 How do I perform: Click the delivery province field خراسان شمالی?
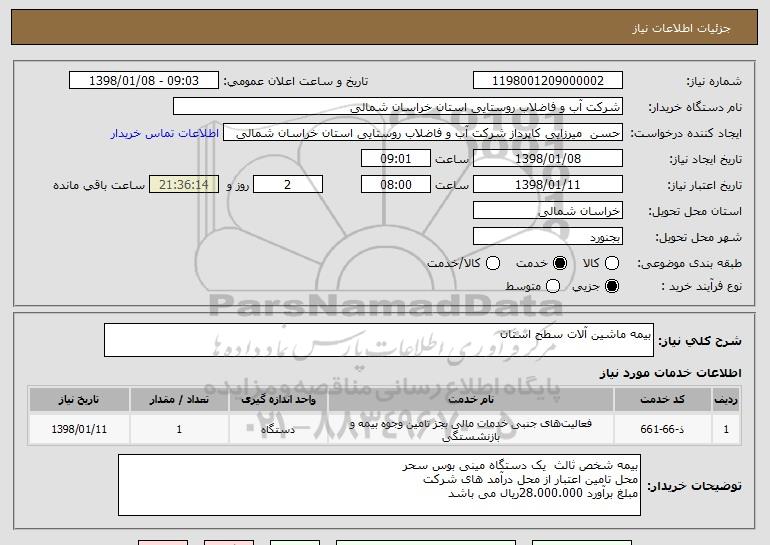pos(548,211)
